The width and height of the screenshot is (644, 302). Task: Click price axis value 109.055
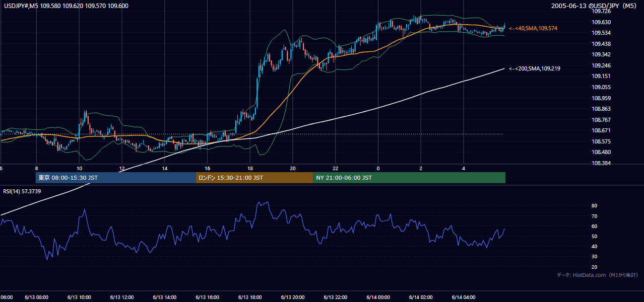pyautogui.click(x=601, y=87)
